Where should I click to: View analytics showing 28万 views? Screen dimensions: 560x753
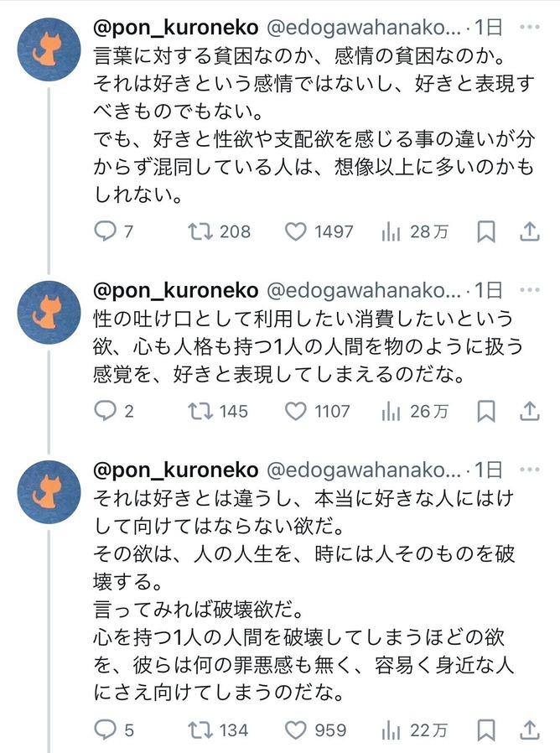[x=391, y=231]
